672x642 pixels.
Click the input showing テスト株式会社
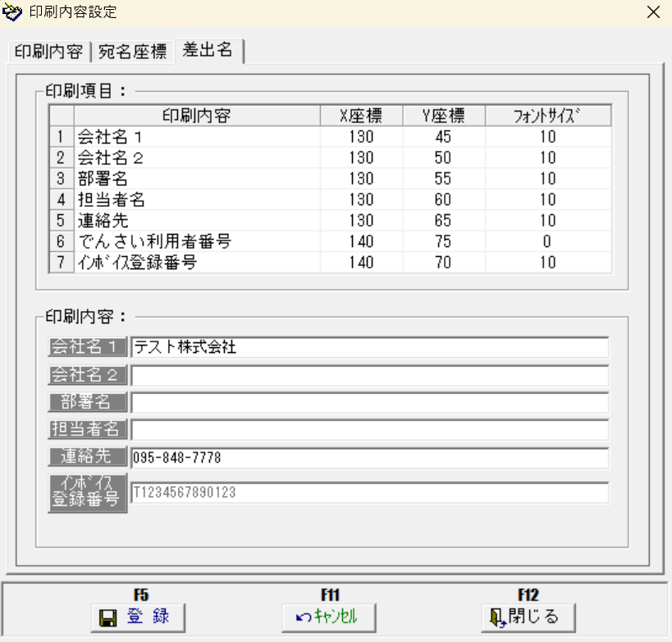(369, 346)
